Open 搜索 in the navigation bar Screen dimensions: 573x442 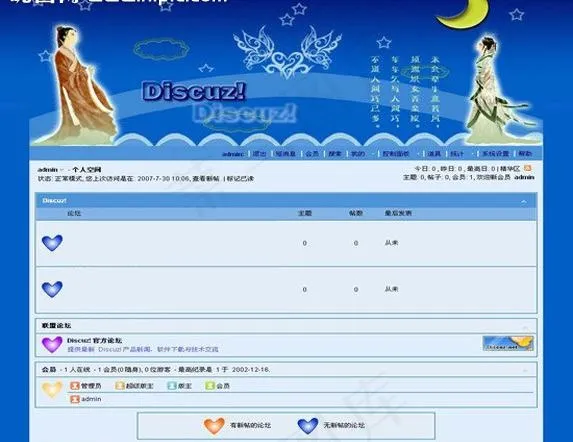[335, 154]
